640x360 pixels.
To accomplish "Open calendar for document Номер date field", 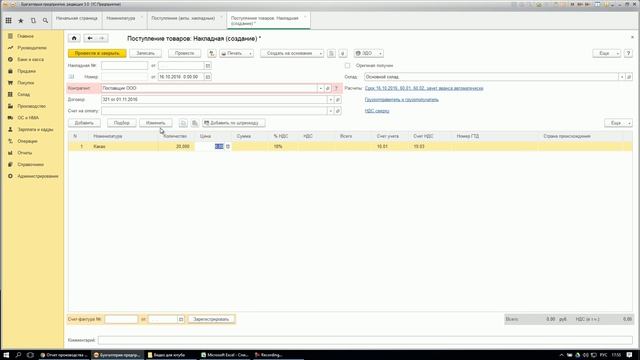I will tap(208, 77).
